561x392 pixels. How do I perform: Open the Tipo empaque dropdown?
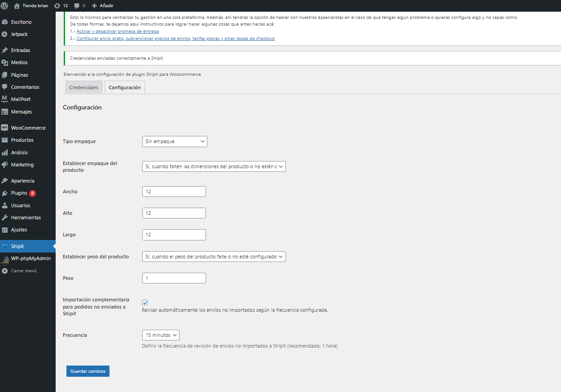(175, 142)
